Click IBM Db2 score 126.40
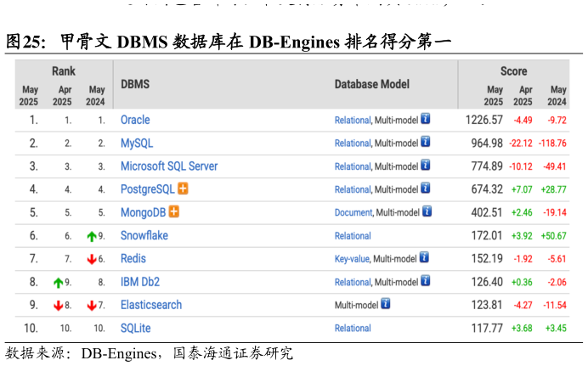Screen dimensions: 588x366 click(x=487, y=282)
